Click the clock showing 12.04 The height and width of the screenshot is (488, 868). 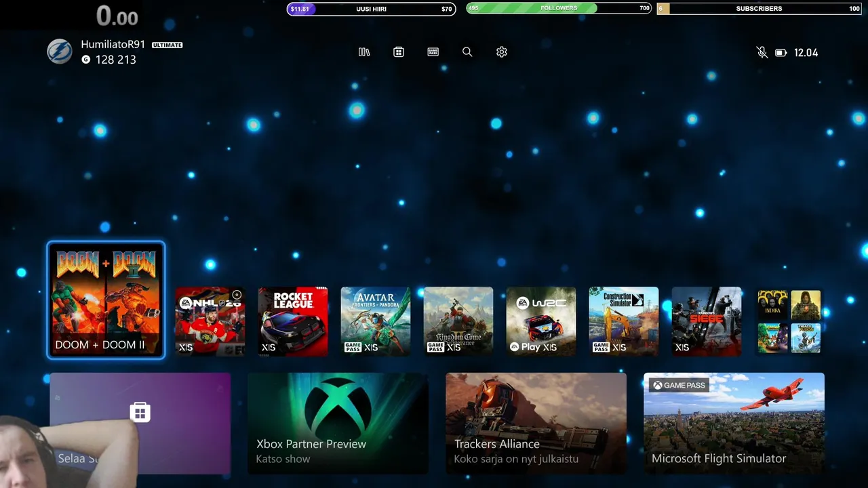(806, 53)
